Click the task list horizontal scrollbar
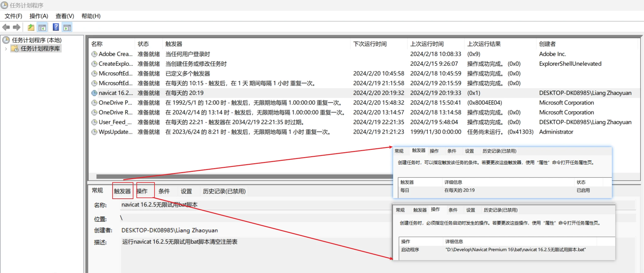The width and height of the screenshot is (644, 273). click(244, 176)
